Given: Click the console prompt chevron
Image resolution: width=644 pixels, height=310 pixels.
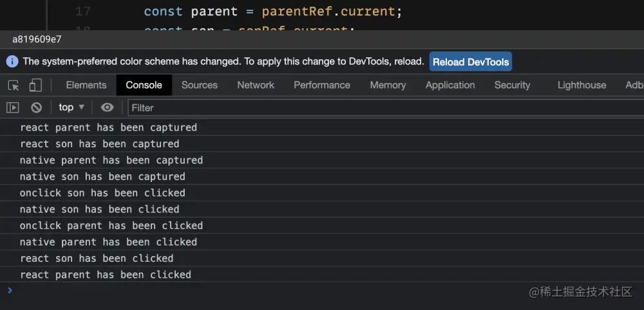Looking at the screenshot, I should 10,291.
